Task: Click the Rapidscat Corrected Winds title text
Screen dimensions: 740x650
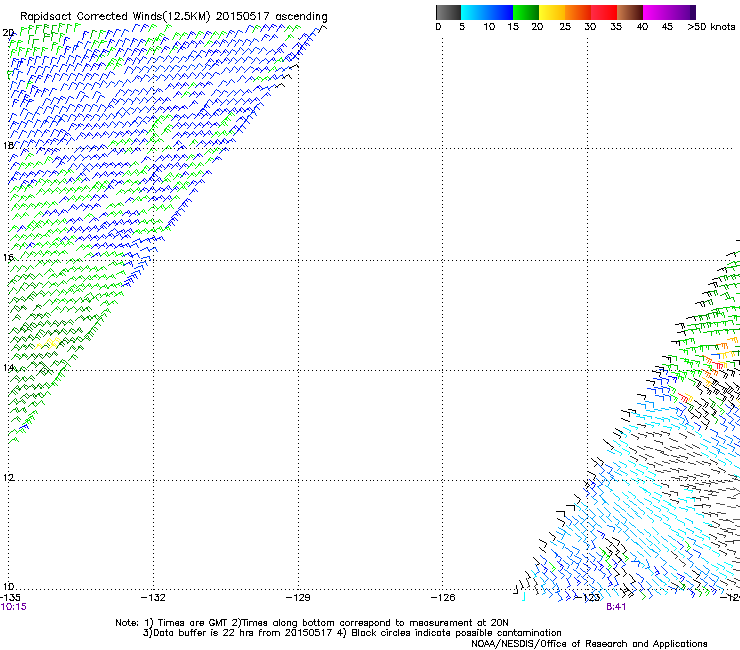Action: click(174, 17)
